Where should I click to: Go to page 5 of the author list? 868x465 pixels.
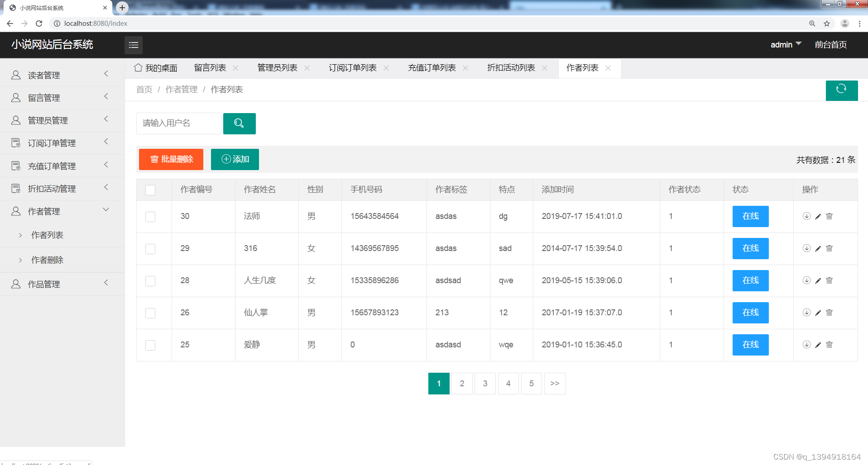click(x=531, y=384)
